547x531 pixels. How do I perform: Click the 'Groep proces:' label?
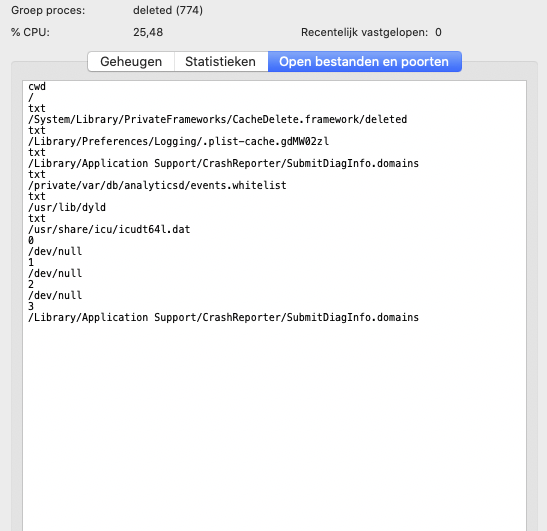point(48,10)
